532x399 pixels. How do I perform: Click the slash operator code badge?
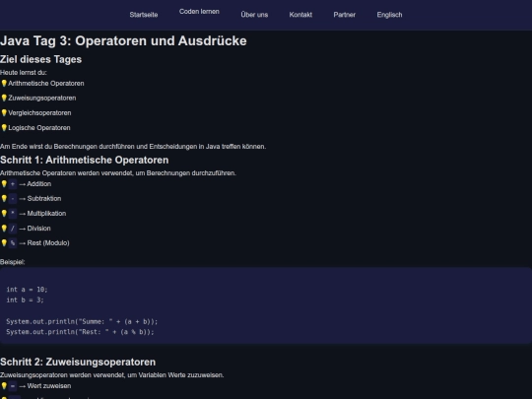click(13, 229)
